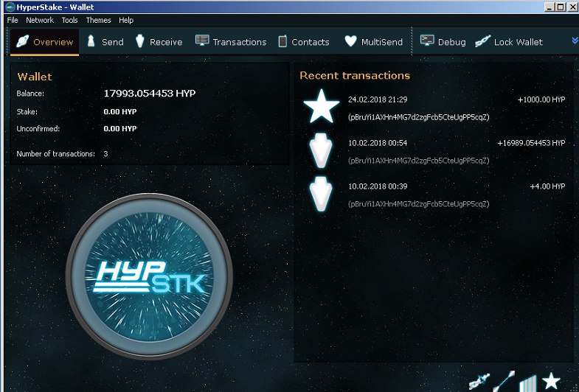The image size is (579, 392).
Task: Expand the toolbar overflow chevron
Action: pos(575,41)
